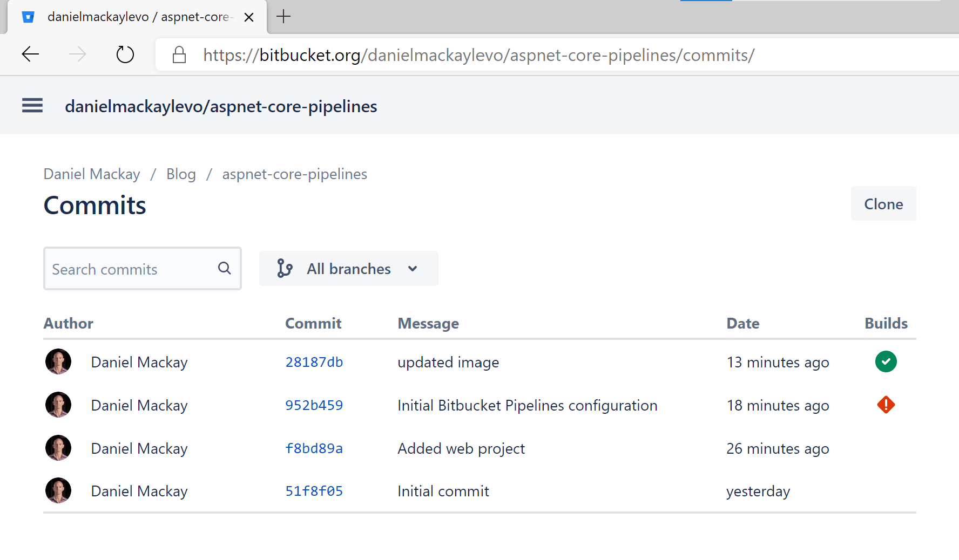Viewport: 959px width, 560px height.
Task: Open commit f8bd89a
Action: coord(314,448)
